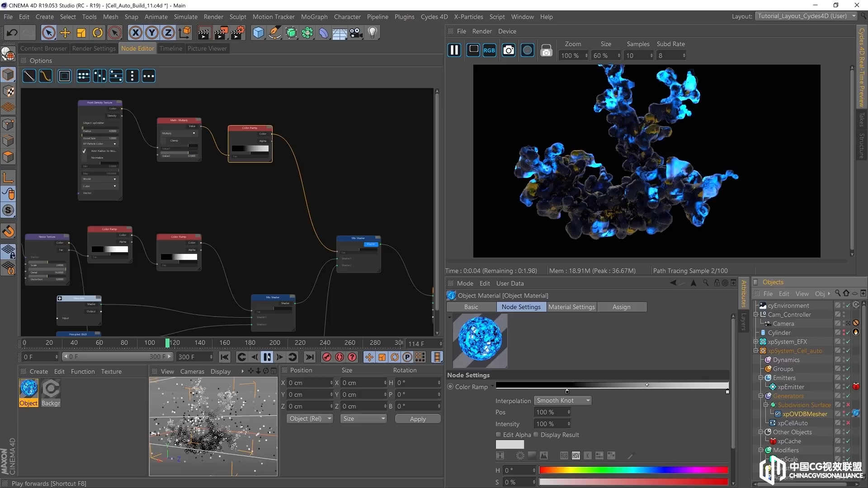This screenshot has height=488, width=868.
Task: Enable the Display Result checkbox
Action: pos(536,435)
